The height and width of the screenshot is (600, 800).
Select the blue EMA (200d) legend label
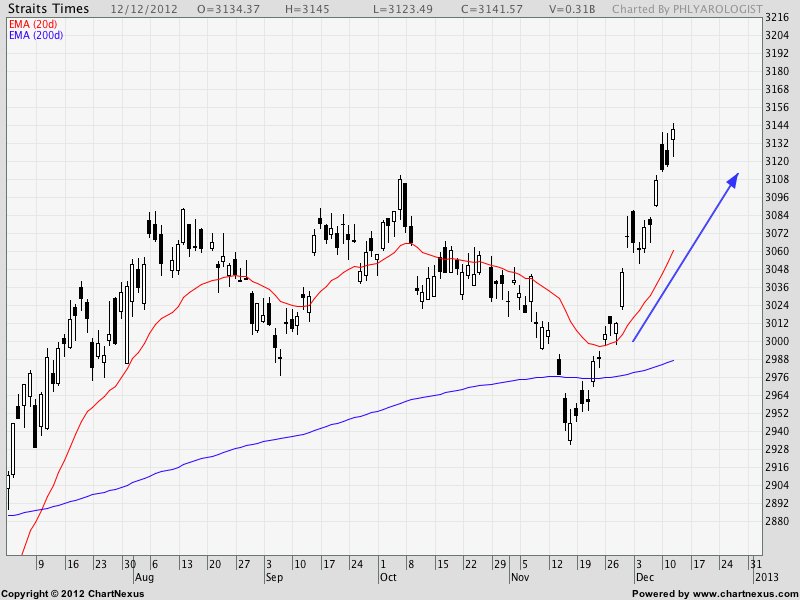coord(35,35)
